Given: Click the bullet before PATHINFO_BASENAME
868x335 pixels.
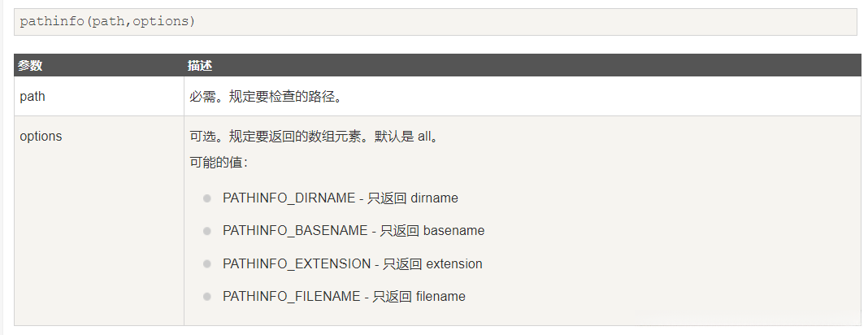Looking at the screenshot, I should (x=207, y=231).
